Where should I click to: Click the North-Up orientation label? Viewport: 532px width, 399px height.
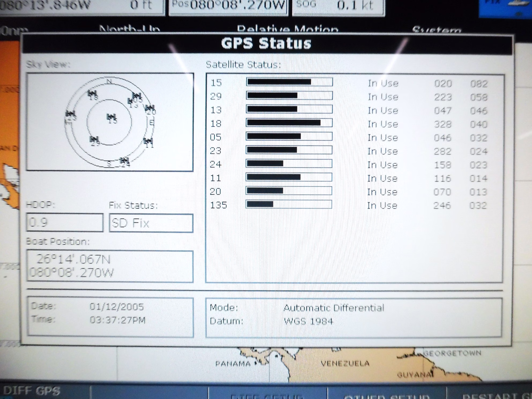click(129, 29)
